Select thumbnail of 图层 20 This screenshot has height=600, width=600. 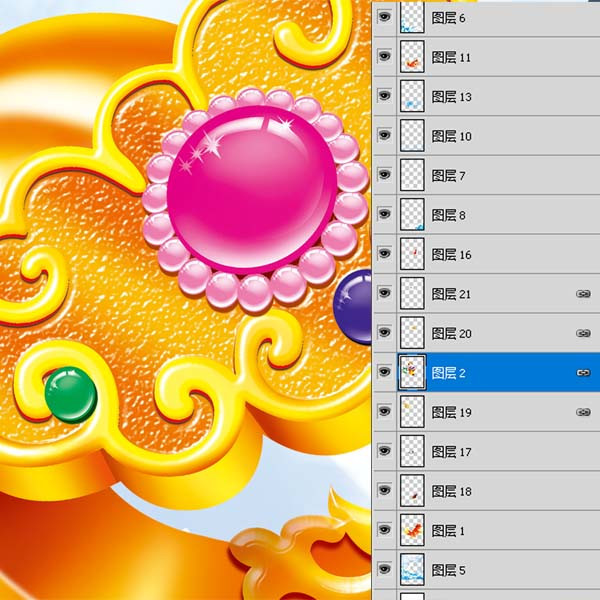pyautogui.click(x=412, y=333)
